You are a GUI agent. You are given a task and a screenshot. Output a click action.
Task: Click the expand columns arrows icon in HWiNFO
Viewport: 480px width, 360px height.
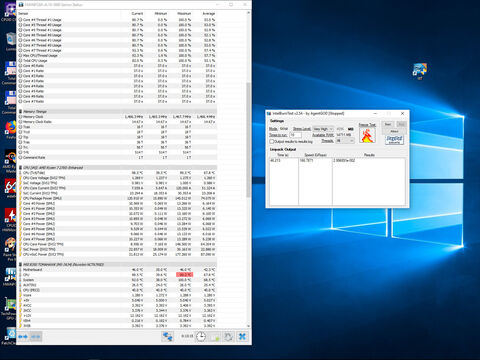[x=23, y=337]
